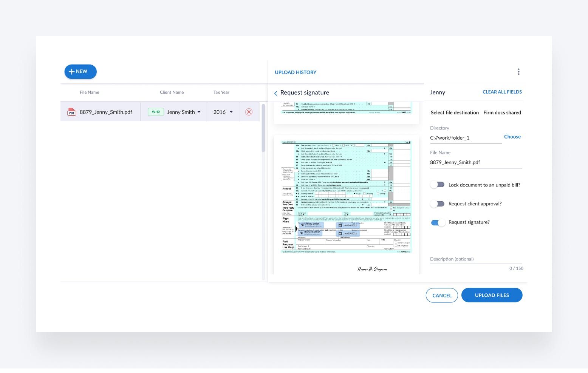Click the Jan-24-2021 date field on form
Viewport: 588px width, 373px height.
pyautogui.click(x=348, y=225)
